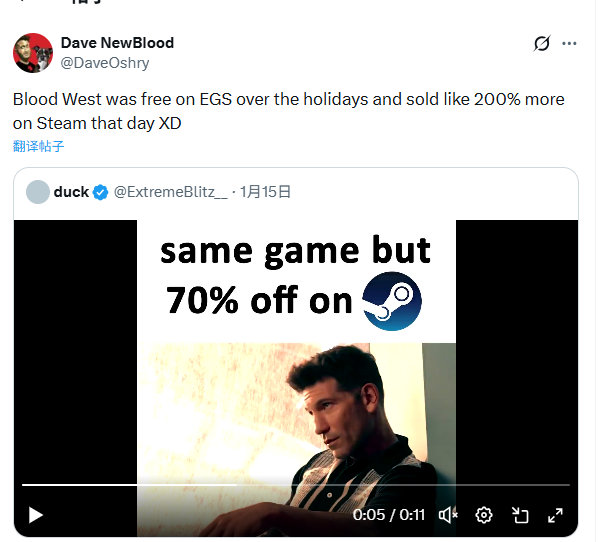Click the Steam logo in the video
Viewport: 598px width, 542px height.
[392, 301]
